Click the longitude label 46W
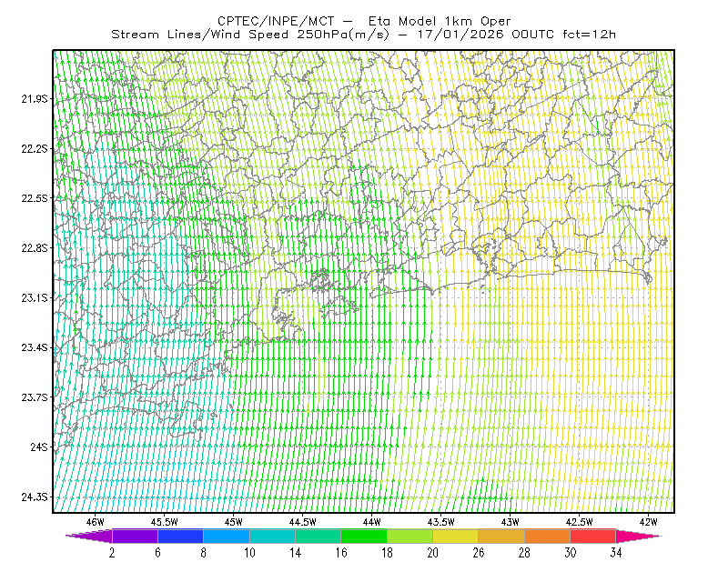Image resolution: width=728 pixels, height=562 pixels. tap(96, 522)
